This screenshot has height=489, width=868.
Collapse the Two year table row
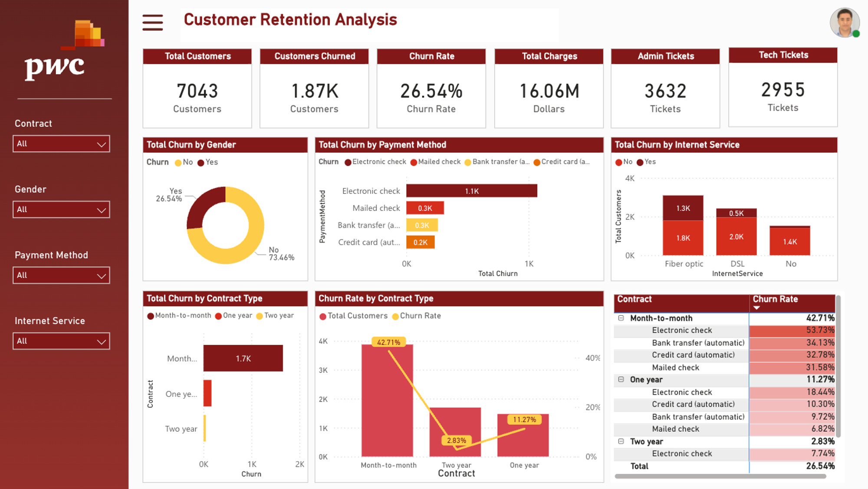[x=621, y=441]
